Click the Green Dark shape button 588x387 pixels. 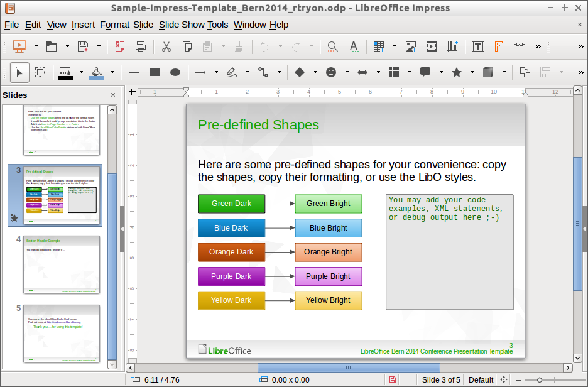[231, 204]
